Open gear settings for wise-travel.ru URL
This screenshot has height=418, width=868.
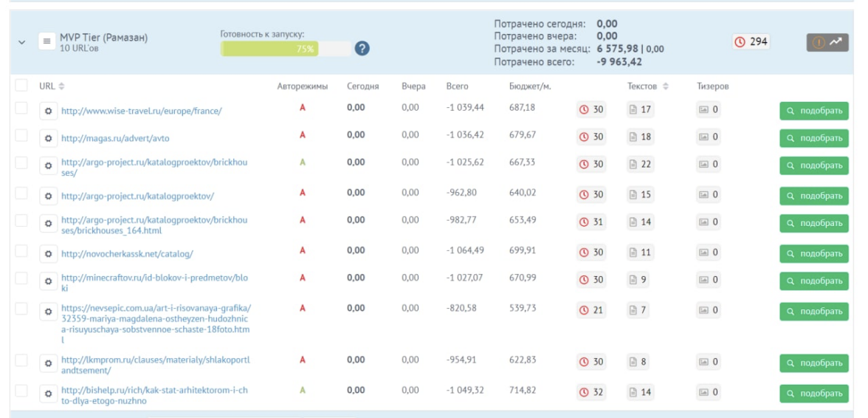(49, 111)
